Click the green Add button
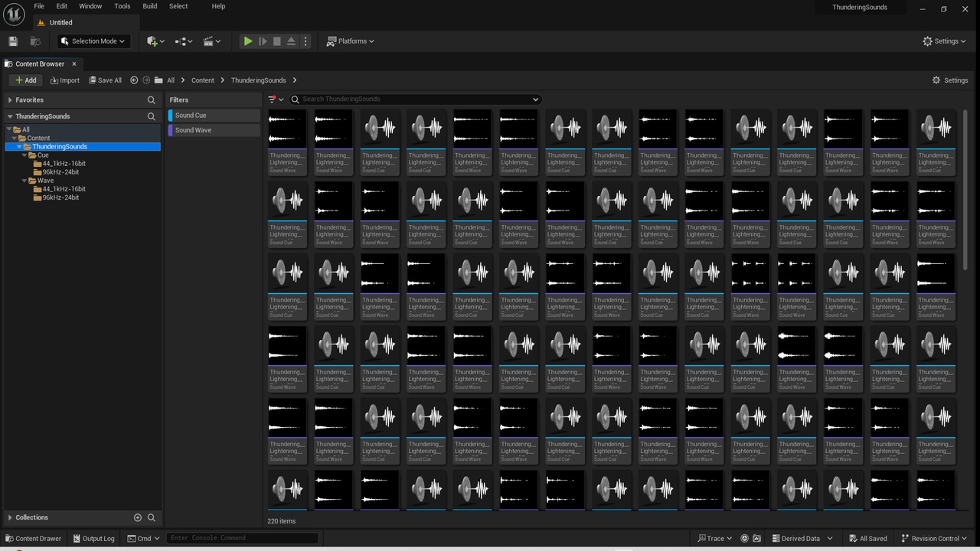 pos(26,80)
